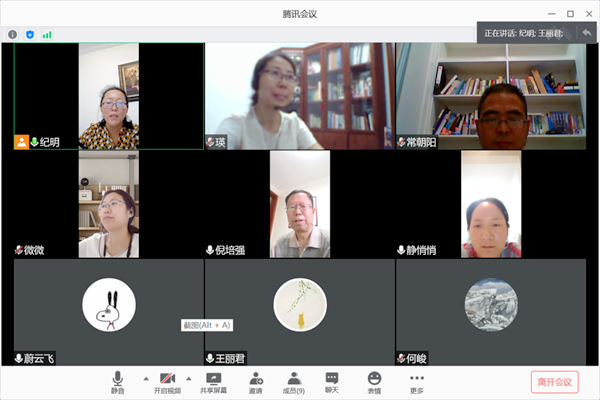Open the 成员(9) members list

tap(293, 381)
